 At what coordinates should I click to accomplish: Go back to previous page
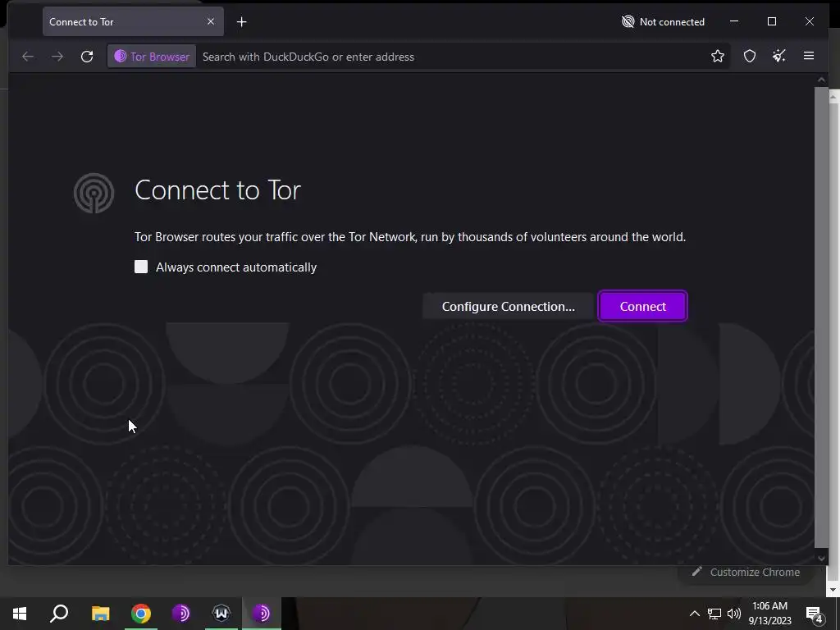(28, 57)
